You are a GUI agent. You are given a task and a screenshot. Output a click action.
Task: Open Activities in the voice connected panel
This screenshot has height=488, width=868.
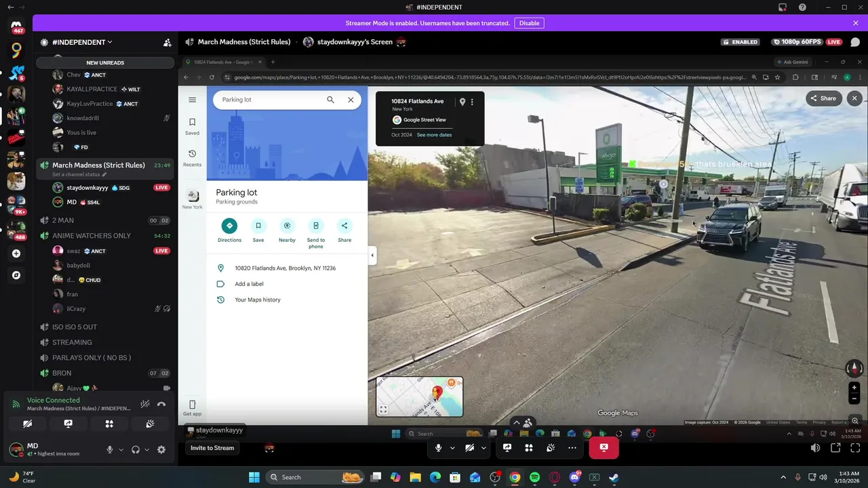pos(109,424)
